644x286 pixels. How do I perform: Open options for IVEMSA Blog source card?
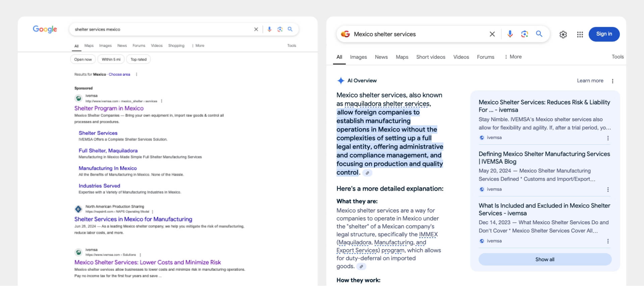click(x=608, y=190)
